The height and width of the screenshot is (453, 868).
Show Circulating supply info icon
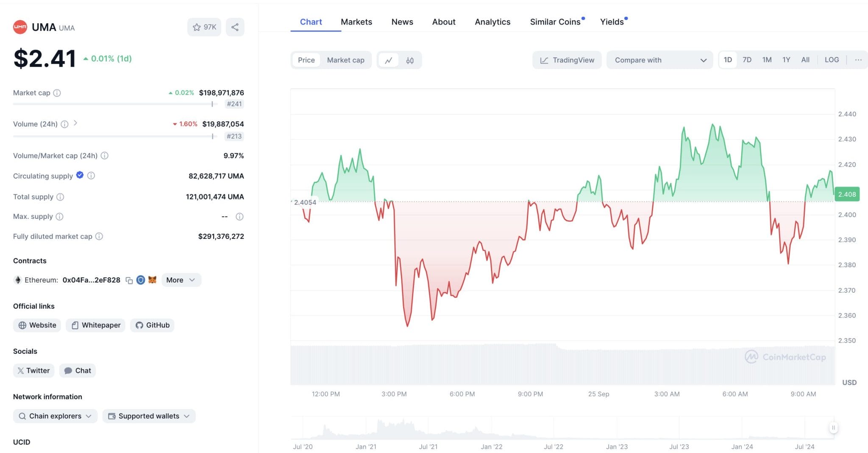(91, 176)
